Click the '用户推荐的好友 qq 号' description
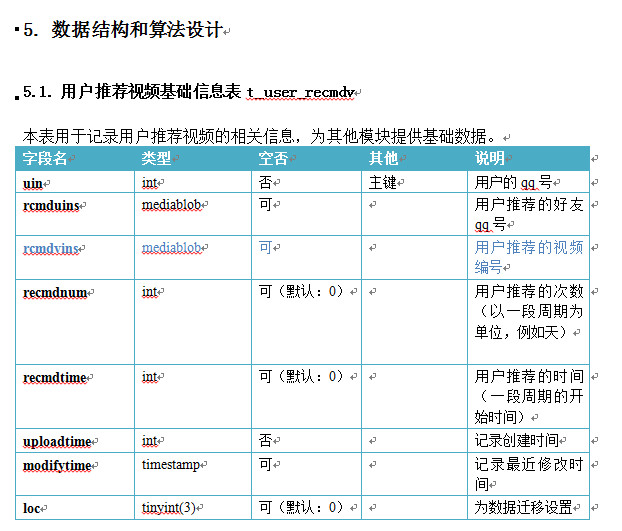The image size is (622, 531). tap(529, 215)
